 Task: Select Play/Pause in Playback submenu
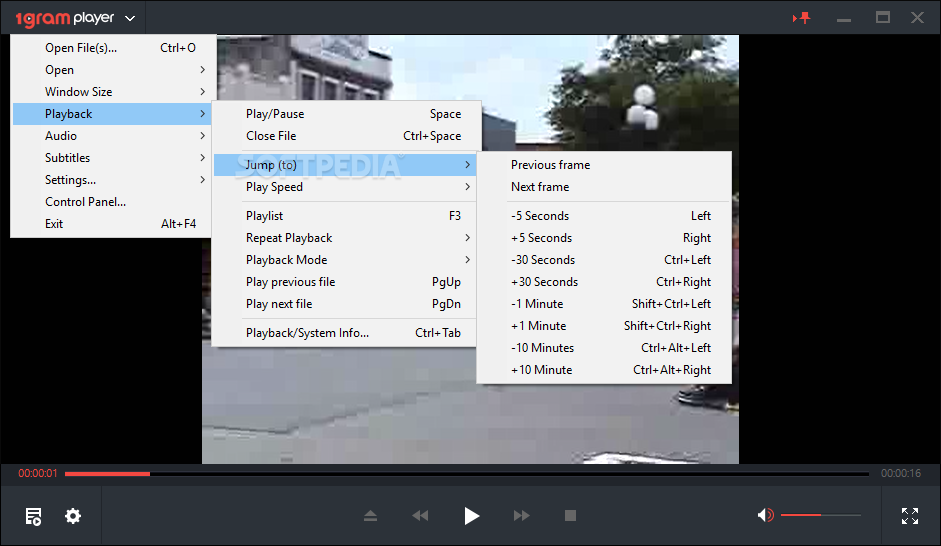click(x=345, y=114)
